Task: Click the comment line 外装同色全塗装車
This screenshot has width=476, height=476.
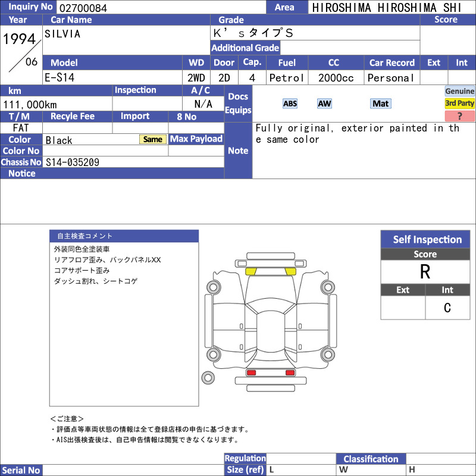Action: point(82,249)
